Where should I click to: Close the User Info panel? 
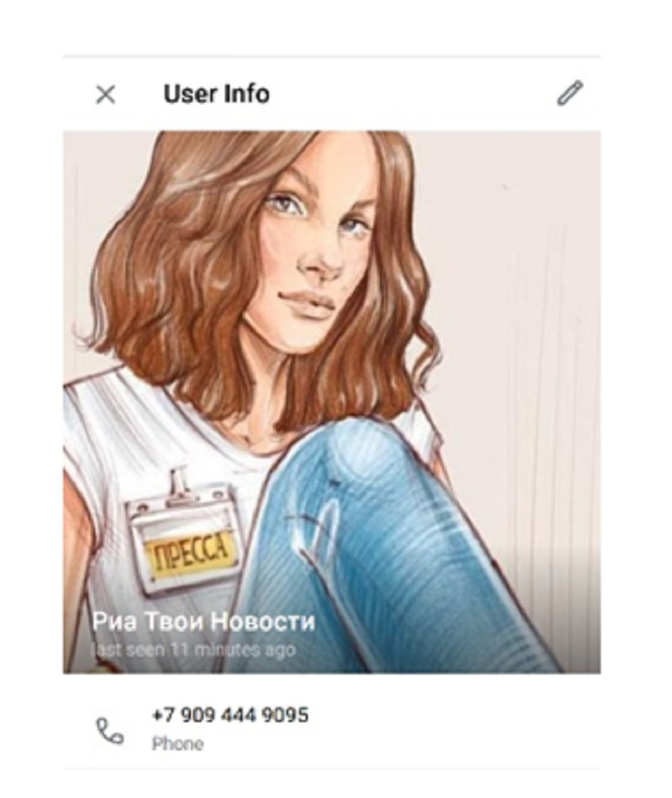(106, 95)
